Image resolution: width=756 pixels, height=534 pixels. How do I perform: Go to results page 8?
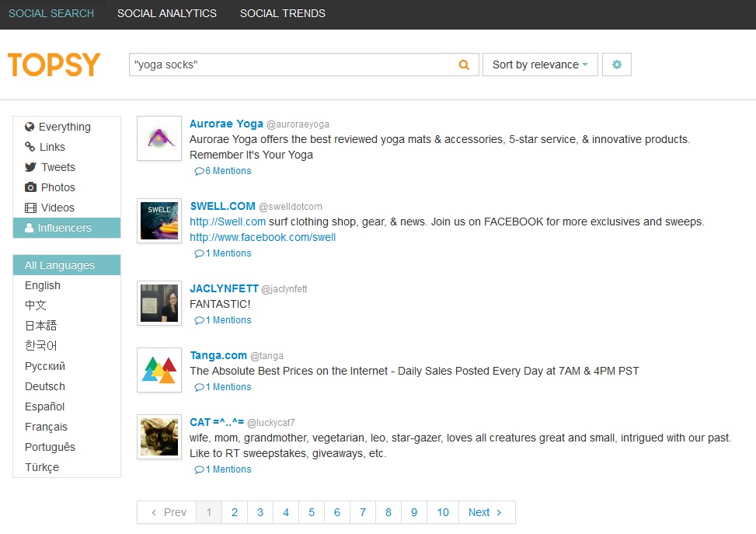tap(388, 512)
